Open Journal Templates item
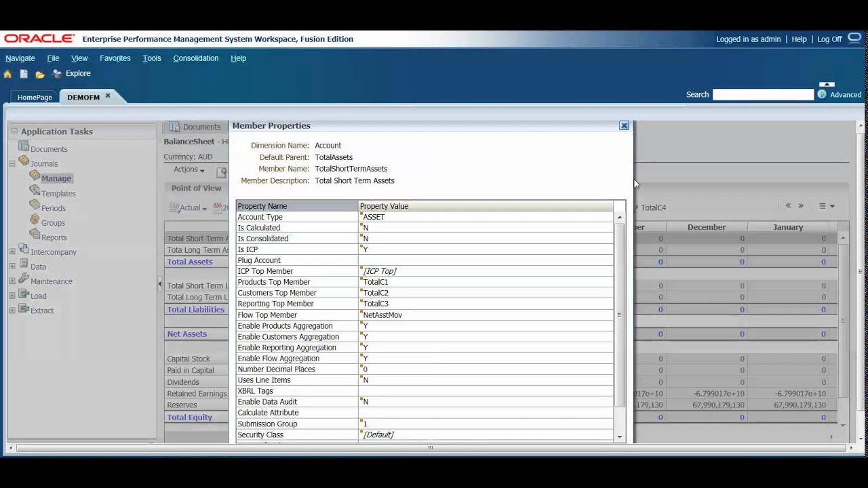The width and height of the screenshot is (868, 488). [58, 193]
